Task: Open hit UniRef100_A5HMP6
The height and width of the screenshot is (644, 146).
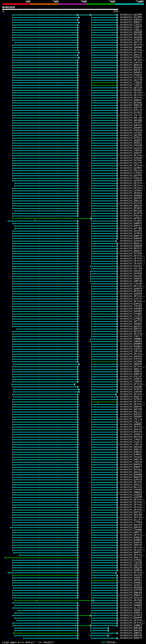Action: [131, 344]
